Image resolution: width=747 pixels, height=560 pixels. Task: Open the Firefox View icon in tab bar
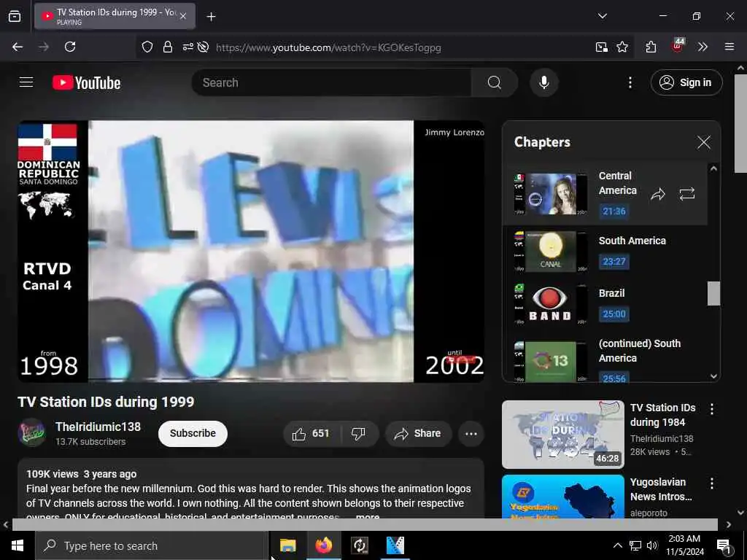15,17
